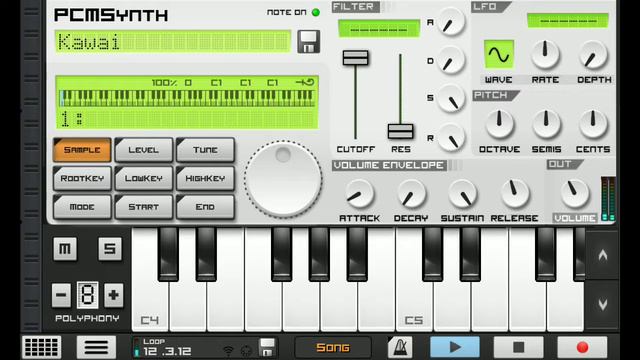The height and width of the screenshot is (360, 640).
Task: Save preset with floppy disk icon
Action: 308,42
